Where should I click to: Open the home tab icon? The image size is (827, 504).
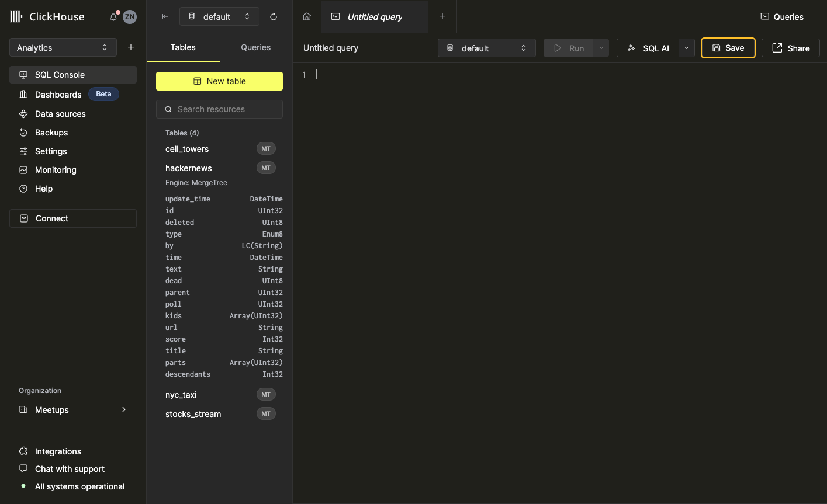(x=306, y=16)
